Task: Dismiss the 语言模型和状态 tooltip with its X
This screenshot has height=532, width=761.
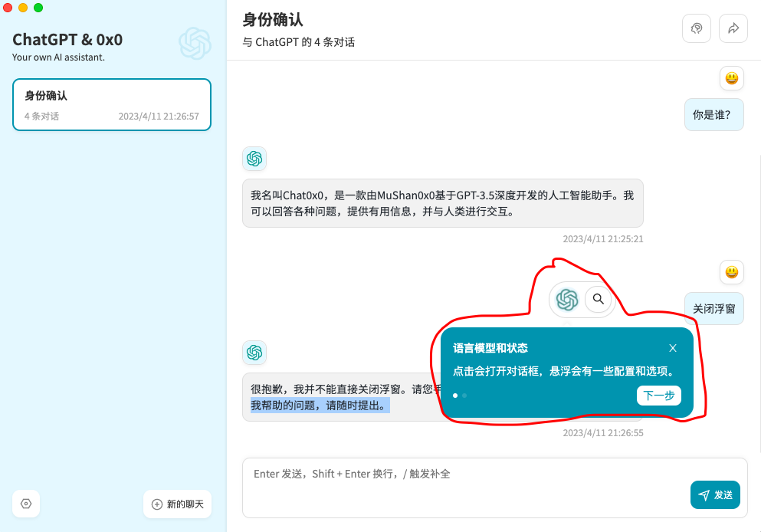Action: point(672,347)
